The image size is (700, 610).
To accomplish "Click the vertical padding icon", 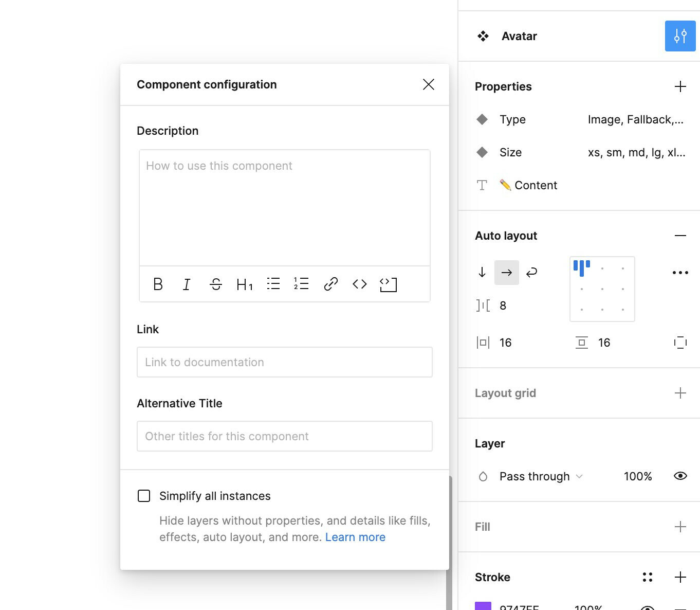I will (x=582, y=343).
